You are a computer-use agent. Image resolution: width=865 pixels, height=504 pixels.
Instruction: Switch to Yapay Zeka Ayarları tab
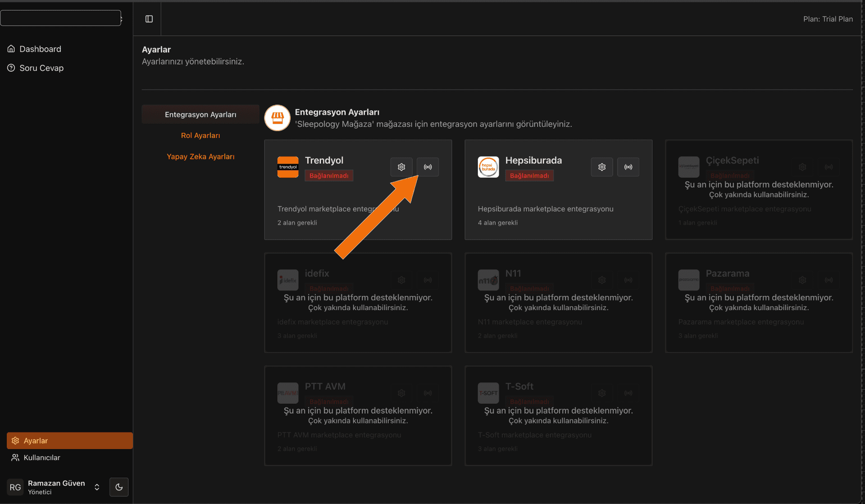(200, 156)
